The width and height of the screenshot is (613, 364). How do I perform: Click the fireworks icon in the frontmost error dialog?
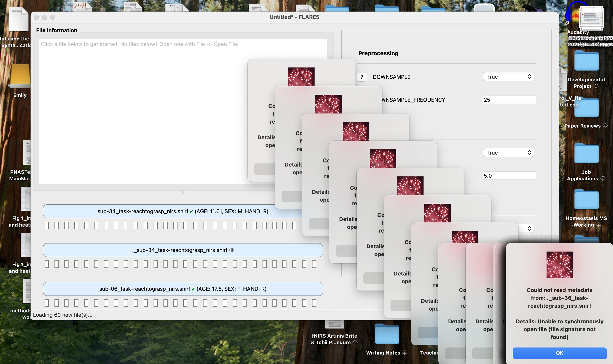click(560, 265)
